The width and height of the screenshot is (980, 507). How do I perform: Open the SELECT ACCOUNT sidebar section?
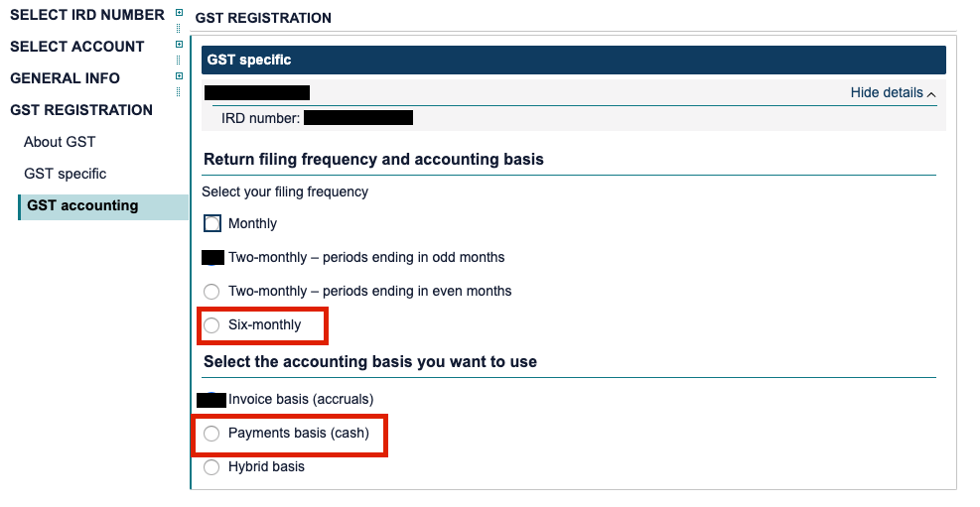(77, 47)
